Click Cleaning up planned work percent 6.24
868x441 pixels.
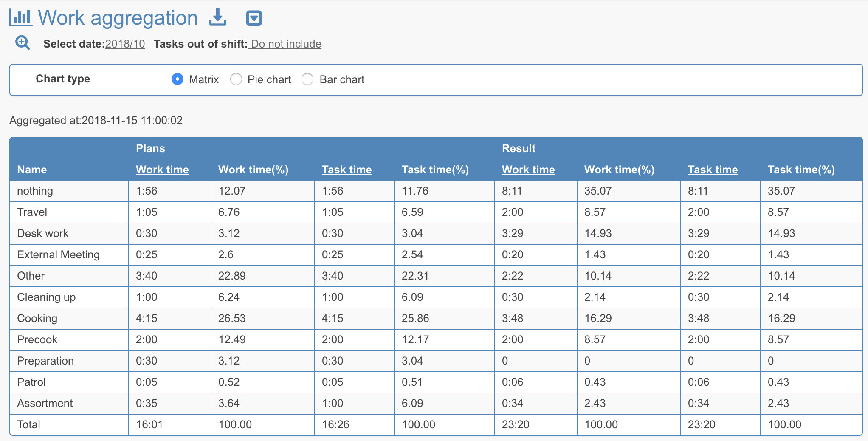click(x=229, y=297)
